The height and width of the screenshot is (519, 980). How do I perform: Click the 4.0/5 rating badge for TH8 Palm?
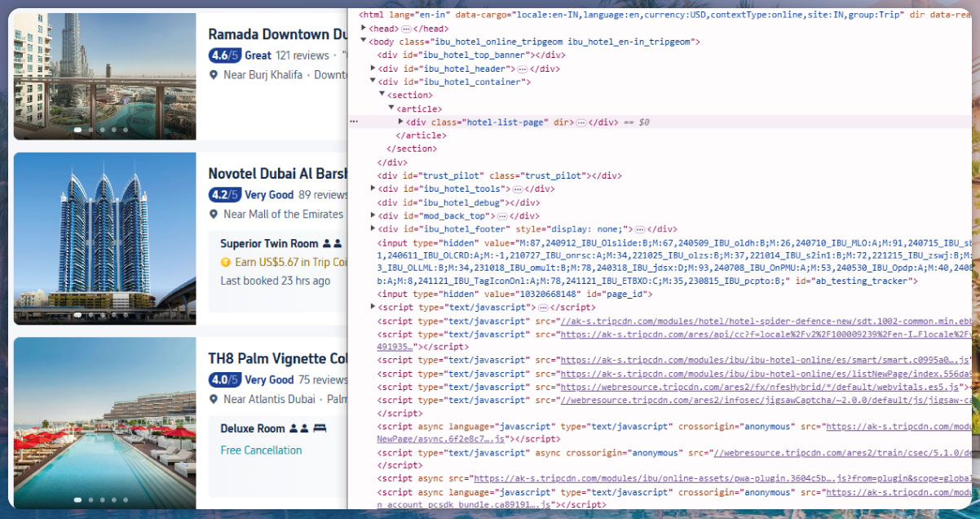[x=224, y=379]
